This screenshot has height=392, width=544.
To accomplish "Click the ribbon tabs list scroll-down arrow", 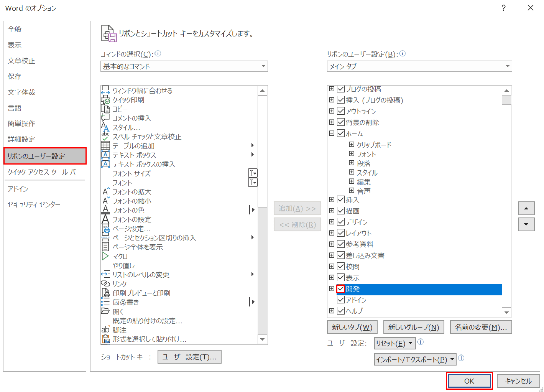I will pyautogui.click(x=507, y=312).
